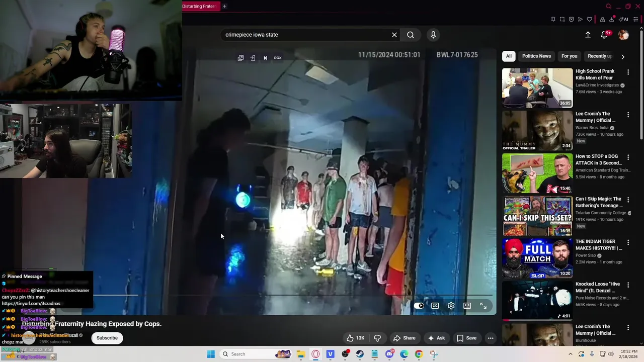Open the browser AI assistant

pos(623,19)
